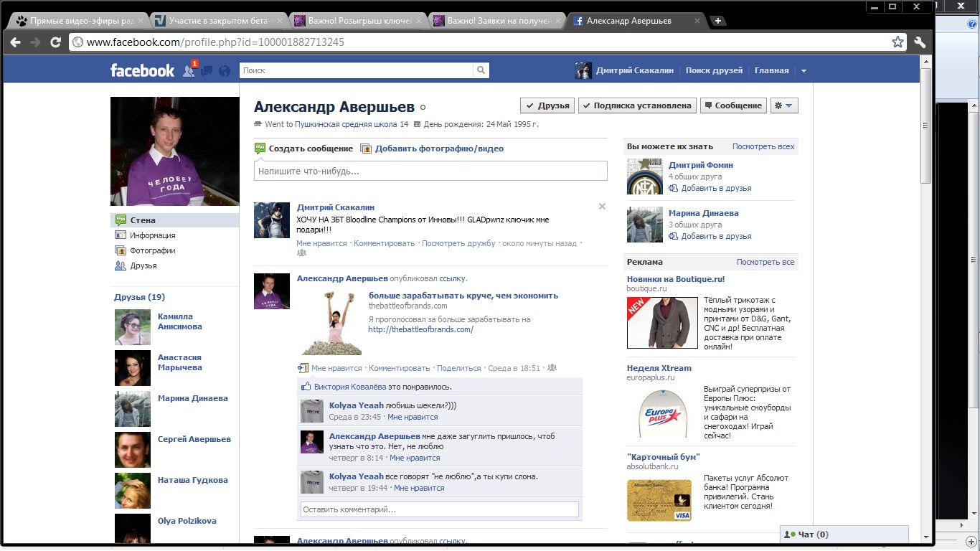This screenshot has width=980, height=551.
Task: Open the account dropdown arrow beside Главная
Action: point(804,70)
